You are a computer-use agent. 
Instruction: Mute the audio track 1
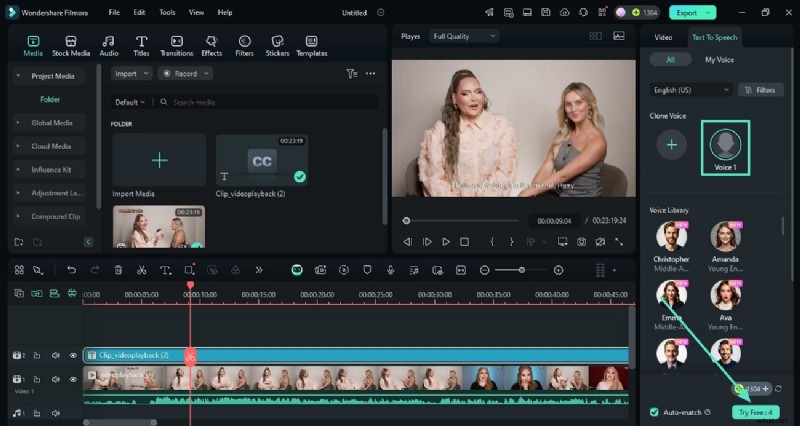click(56, 413)
